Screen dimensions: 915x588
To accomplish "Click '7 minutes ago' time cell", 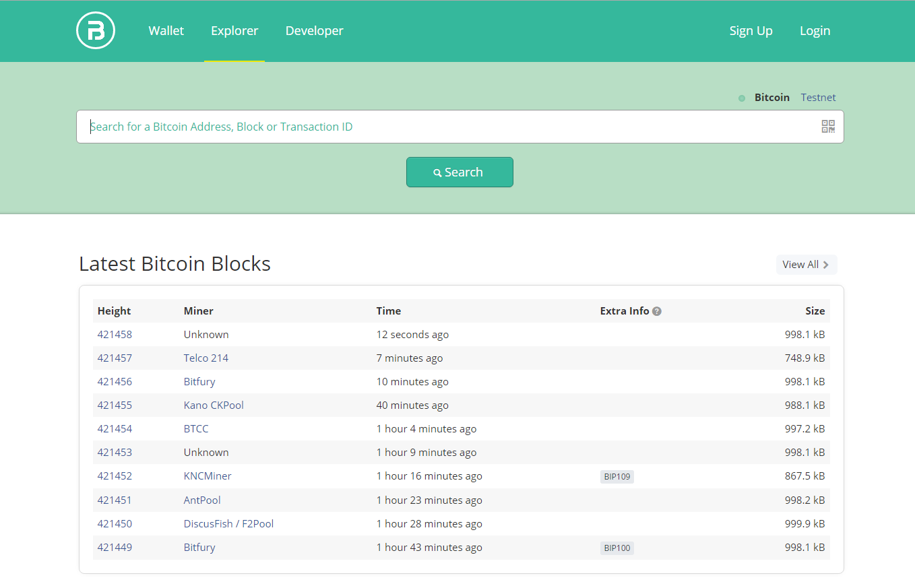I will (410, 358).
